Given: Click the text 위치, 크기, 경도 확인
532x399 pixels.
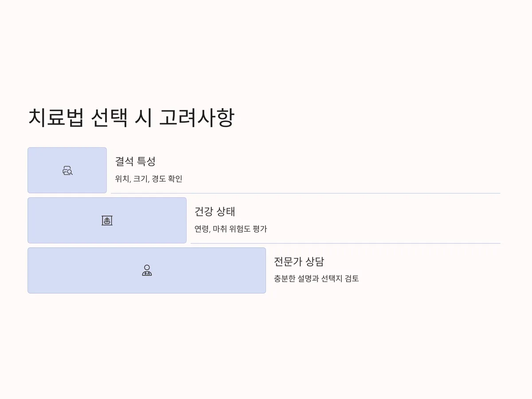Looking at the screenshot, I should tap(149, 179).
